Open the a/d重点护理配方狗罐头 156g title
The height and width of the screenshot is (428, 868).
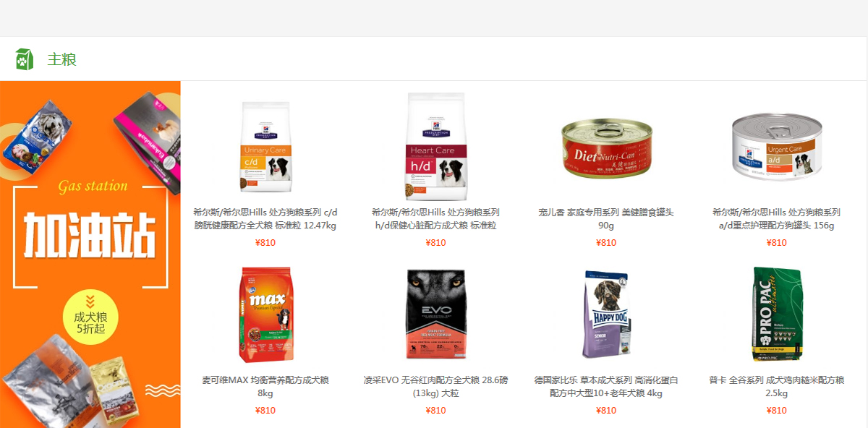point(777,219)
